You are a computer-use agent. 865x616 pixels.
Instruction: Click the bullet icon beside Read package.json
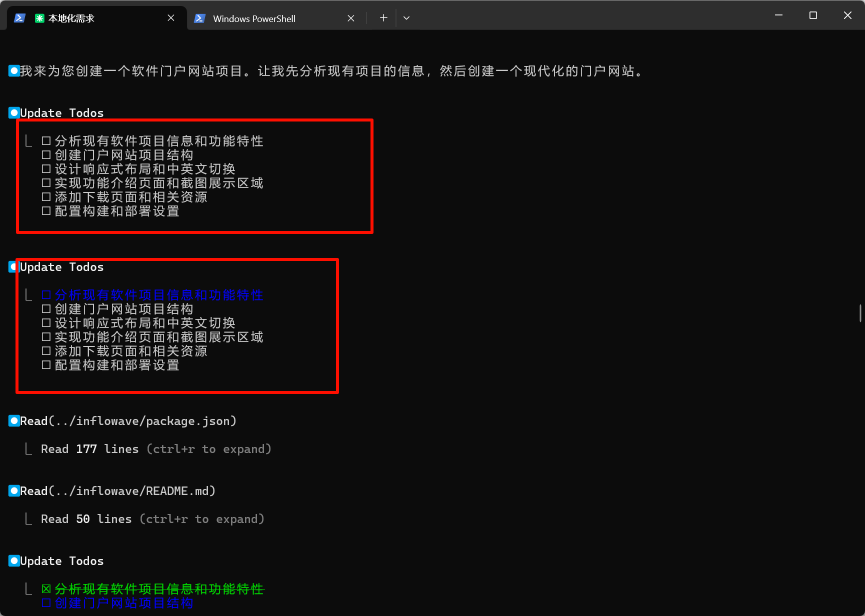[x=14, y=421]
